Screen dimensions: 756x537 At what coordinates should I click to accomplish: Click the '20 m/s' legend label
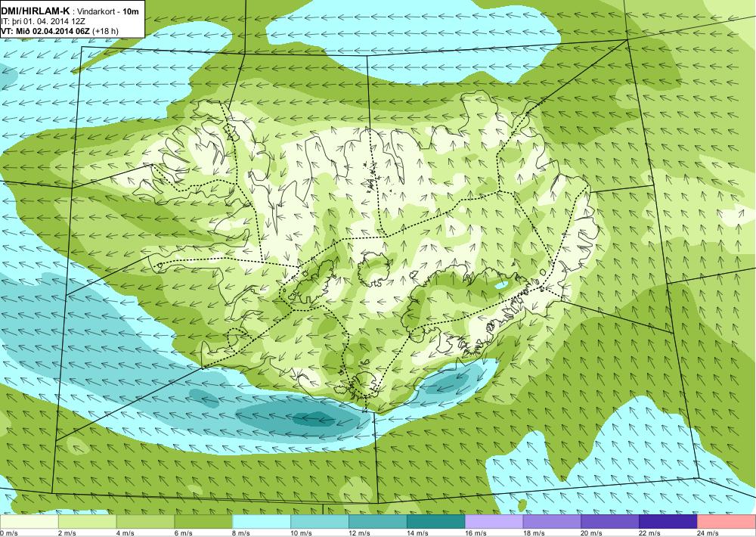coord(592,533)
